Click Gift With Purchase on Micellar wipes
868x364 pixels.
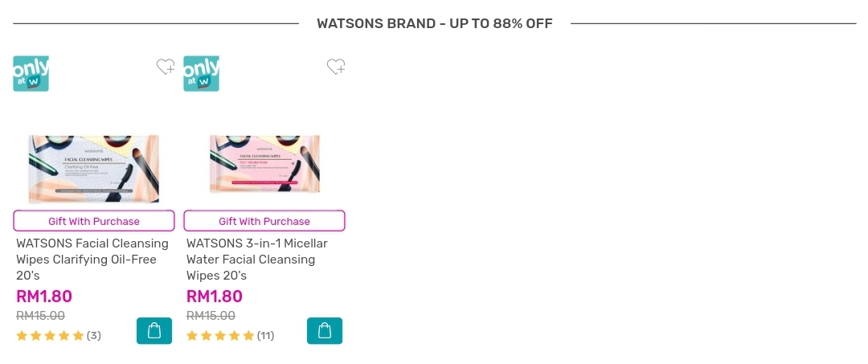[x=264, y=221]
